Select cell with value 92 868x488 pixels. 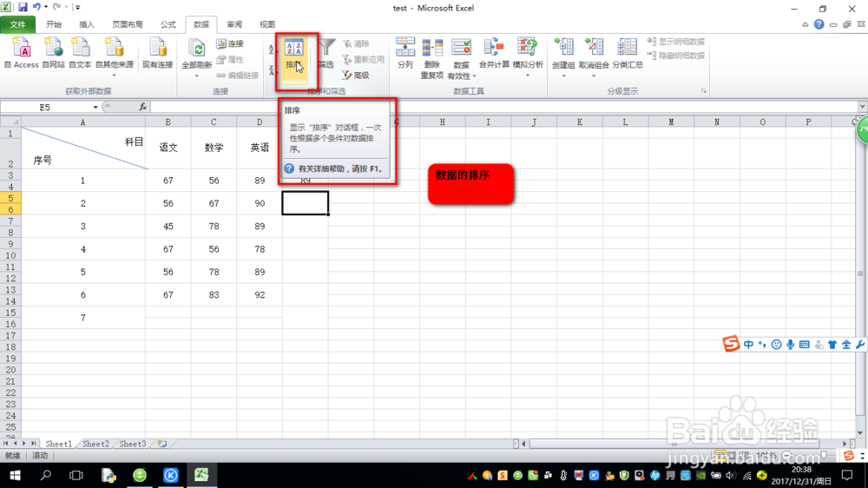(x=260, y=295)
